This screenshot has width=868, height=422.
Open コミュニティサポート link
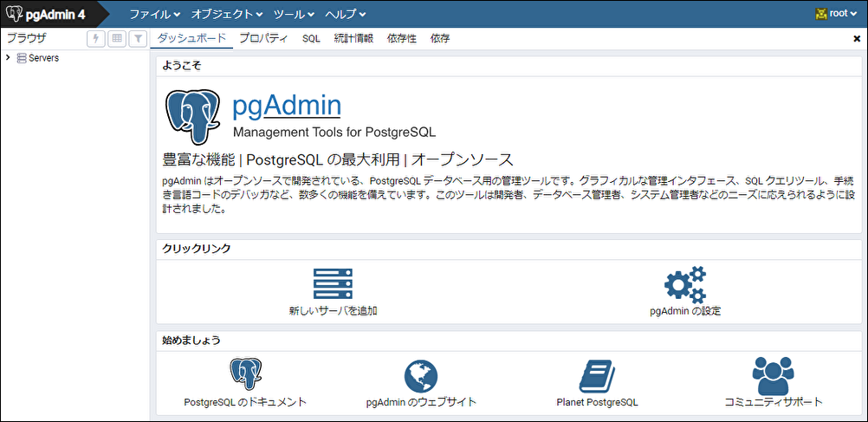tap(774, 402)
